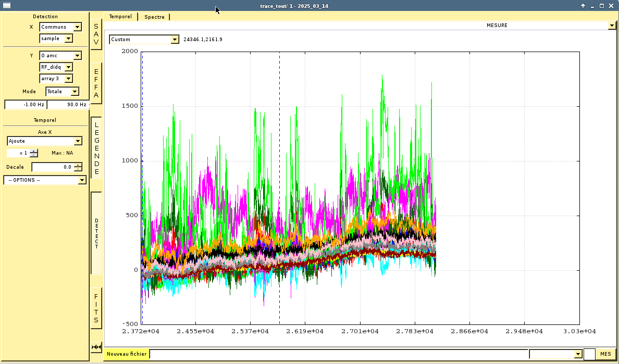Click the 90.0 Hz frequency field
The width and height of the screenshot is (619, 364).
[68, 105]
